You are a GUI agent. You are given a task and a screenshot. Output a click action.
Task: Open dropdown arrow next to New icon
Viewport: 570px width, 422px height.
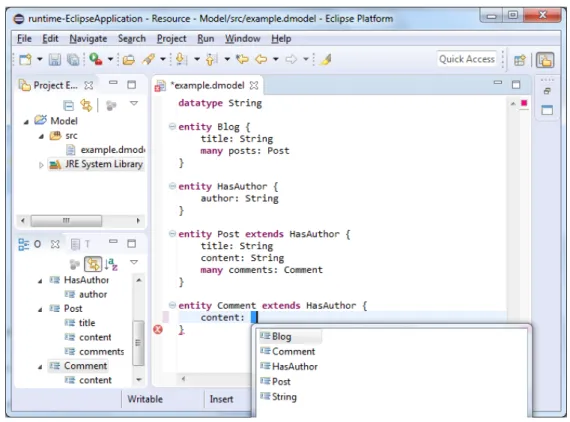40,59
